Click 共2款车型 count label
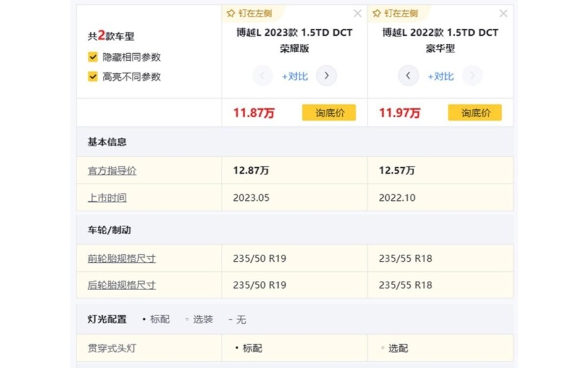This screenshot has height=368, width=588. [111, 36]
